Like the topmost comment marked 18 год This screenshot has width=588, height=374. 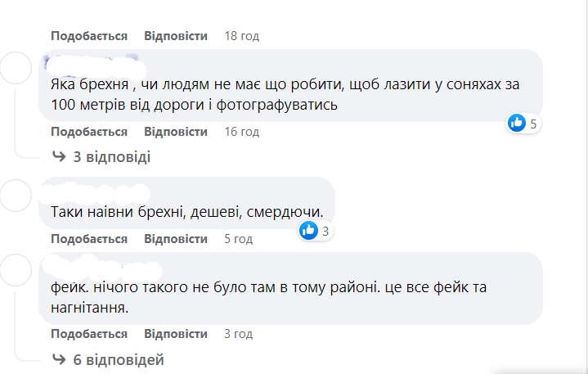(x=89, y=36)
